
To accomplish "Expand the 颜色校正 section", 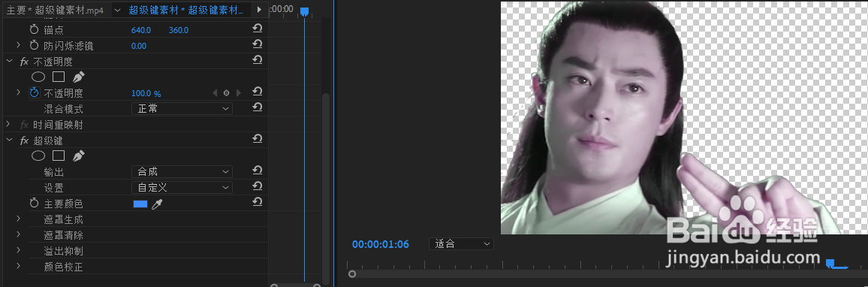I will pos(18,267).
